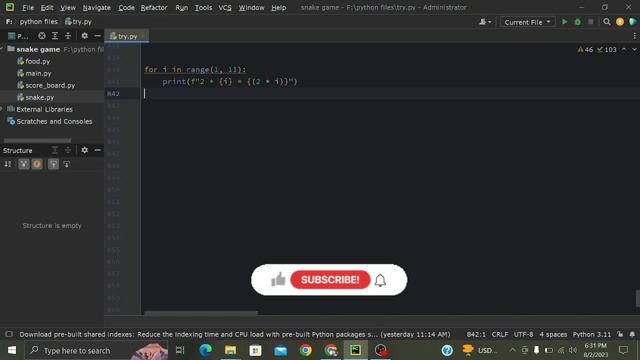Click the grey Stop process square
This screenshot has height=360, width=640.
(x=591, y=22)
